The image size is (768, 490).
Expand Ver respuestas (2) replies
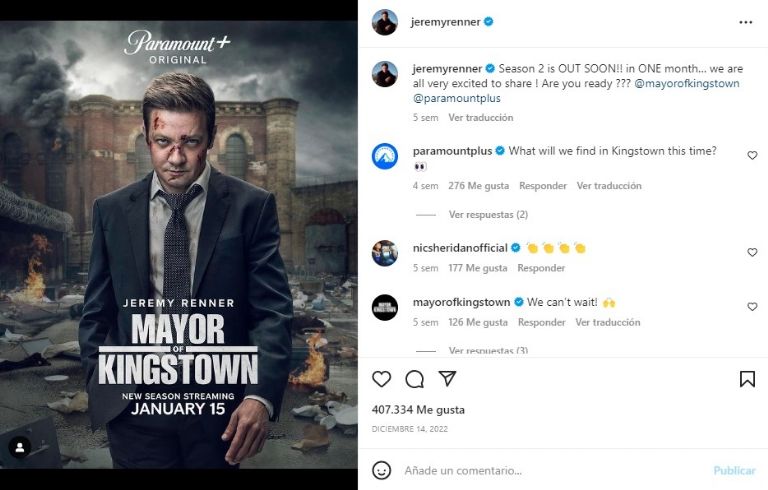(488, 214)
